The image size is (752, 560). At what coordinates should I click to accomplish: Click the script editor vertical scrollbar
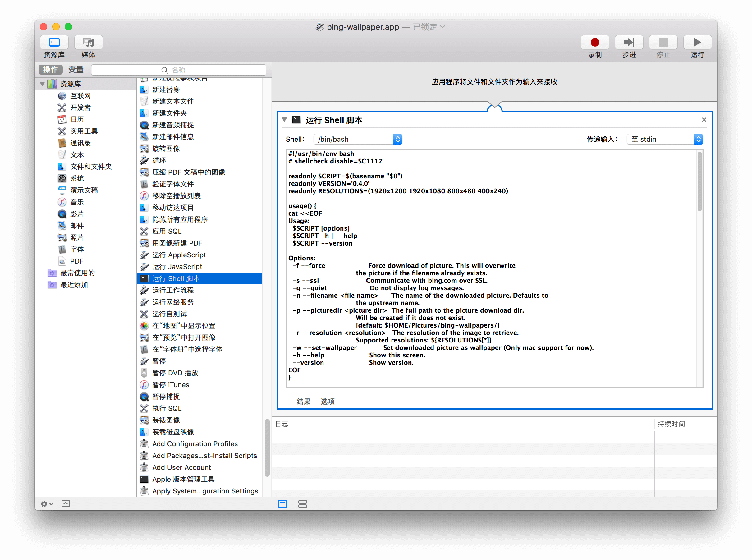point(700,181)
